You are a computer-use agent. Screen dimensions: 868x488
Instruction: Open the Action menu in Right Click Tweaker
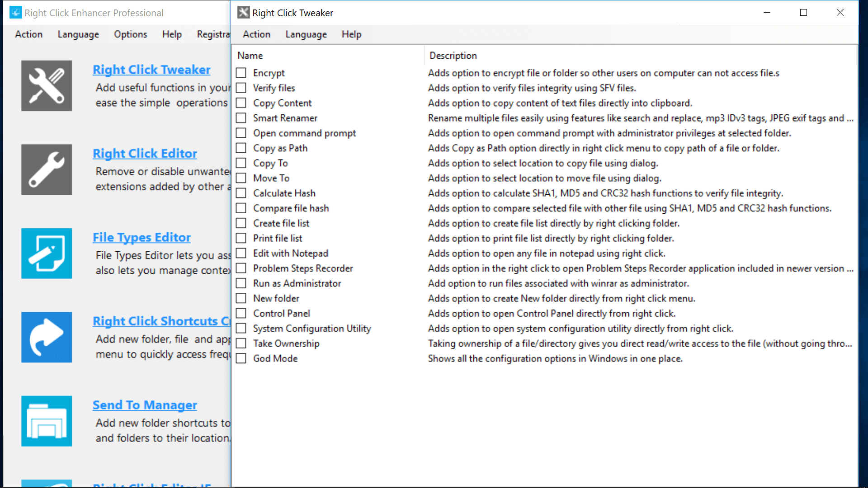click(x=256, y=34)
